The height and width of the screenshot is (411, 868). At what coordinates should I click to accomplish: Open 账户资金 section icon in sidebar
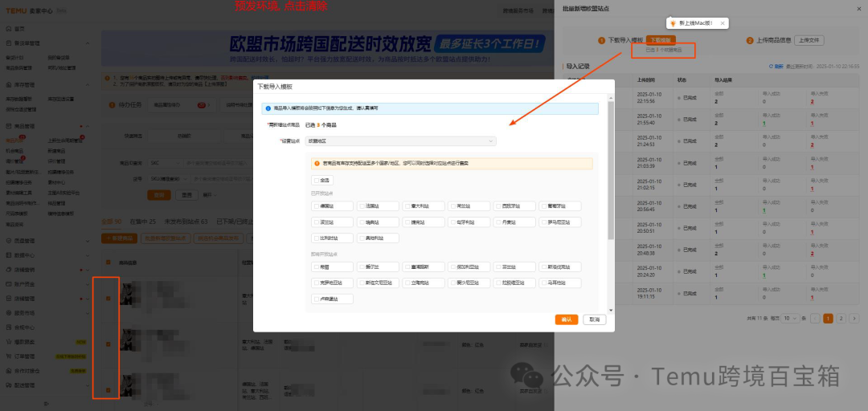click(x=9, y=284)
